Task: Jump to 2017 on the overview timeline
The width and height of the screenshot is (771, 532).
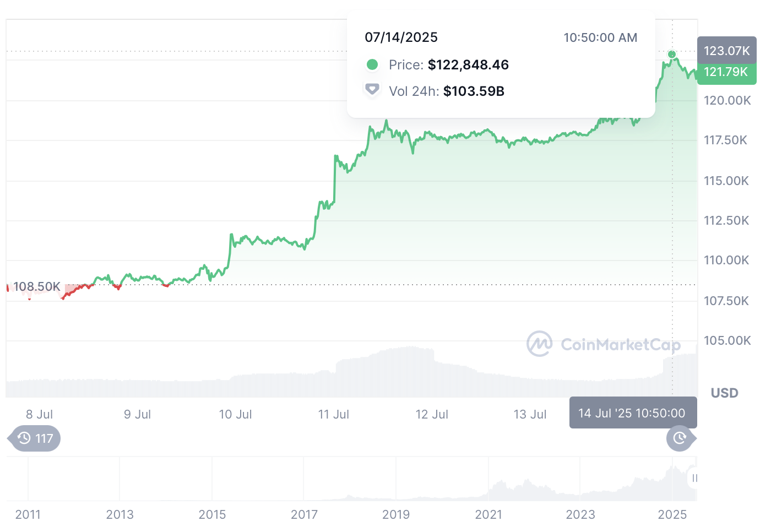Action: pos(304,514)
